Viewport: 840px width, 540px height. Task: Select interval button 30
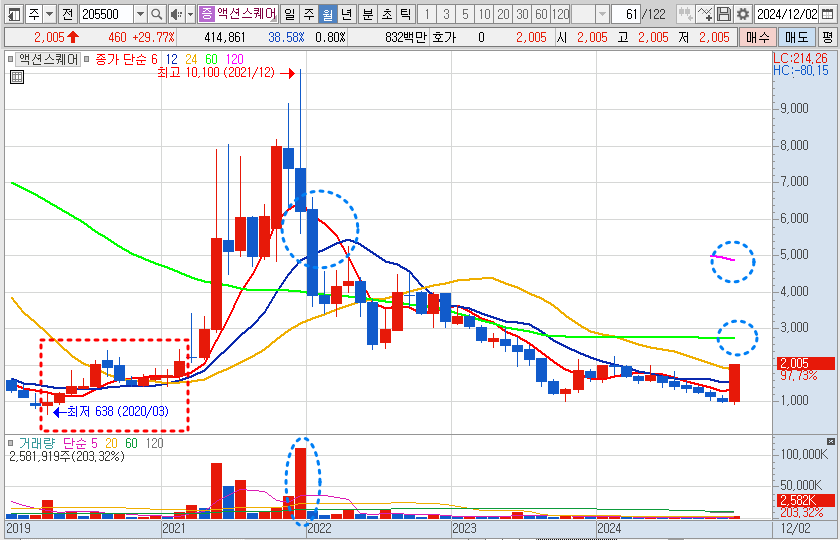point(522,14)
